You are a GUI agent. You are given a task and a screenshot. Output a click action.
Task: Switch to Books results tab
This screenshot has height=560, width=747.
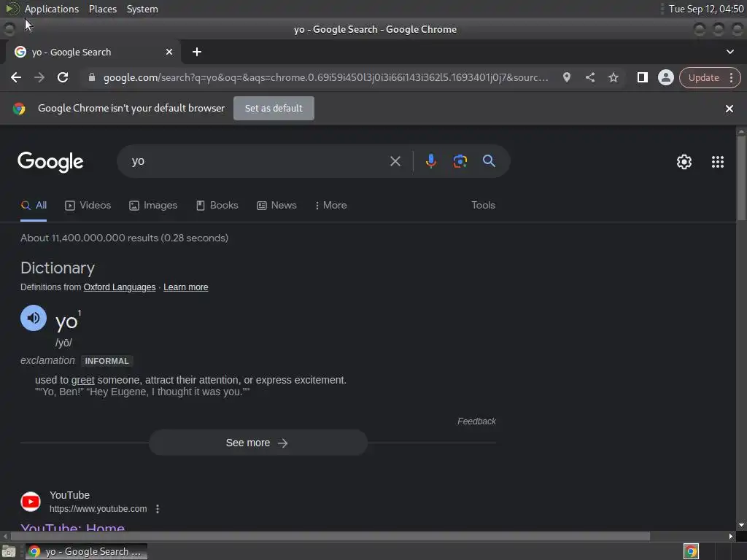coord(217,205)
